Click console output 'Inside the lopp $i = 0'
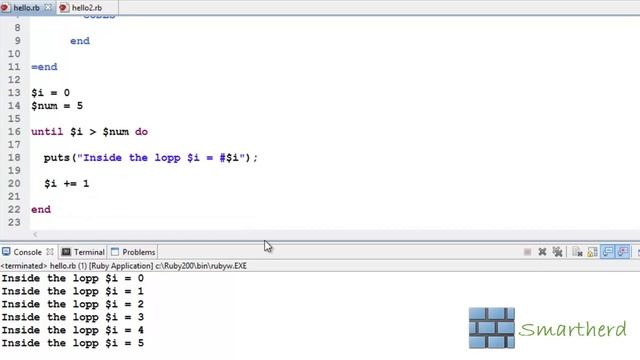The height and width of the screenshot is (360, 640). 73,278
